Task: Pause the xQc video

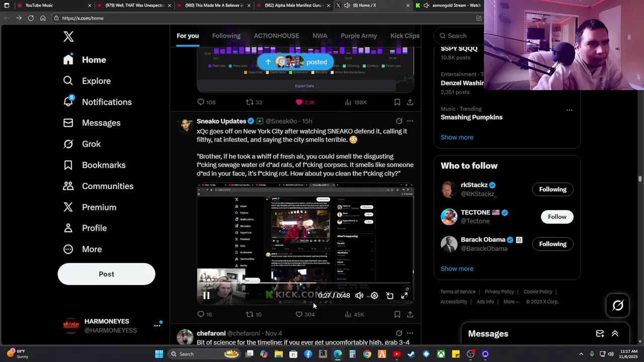Action: 206,296
